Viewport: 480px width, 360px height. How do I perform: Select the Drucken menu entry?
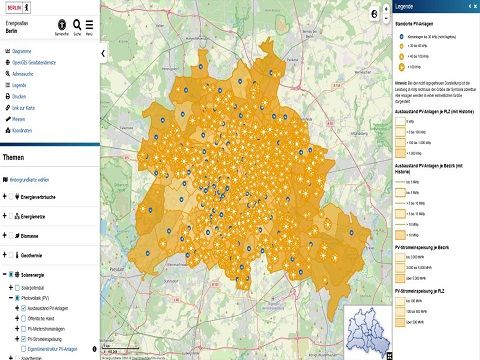pos(19,97)
